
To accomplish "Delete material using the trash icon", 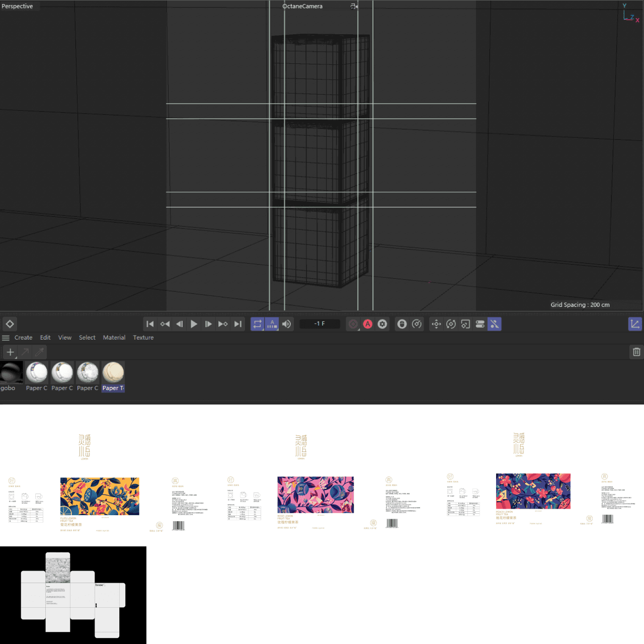I will click(x=636, y=352).
